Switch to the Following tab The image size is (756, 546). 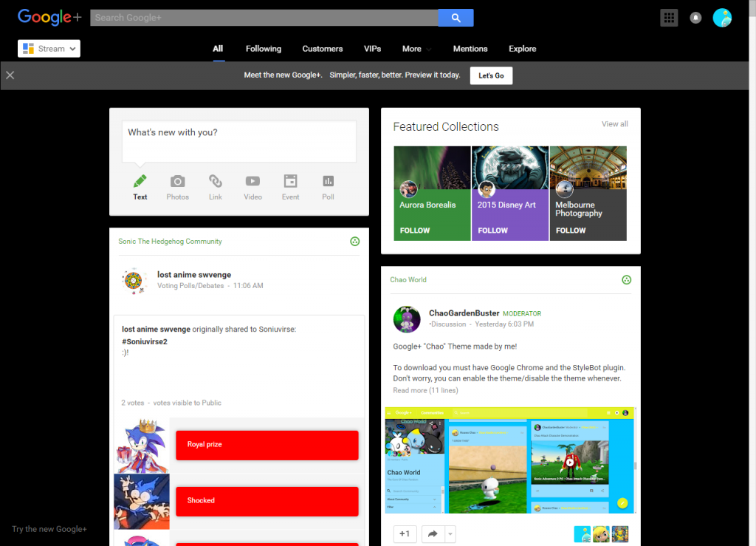264,49
